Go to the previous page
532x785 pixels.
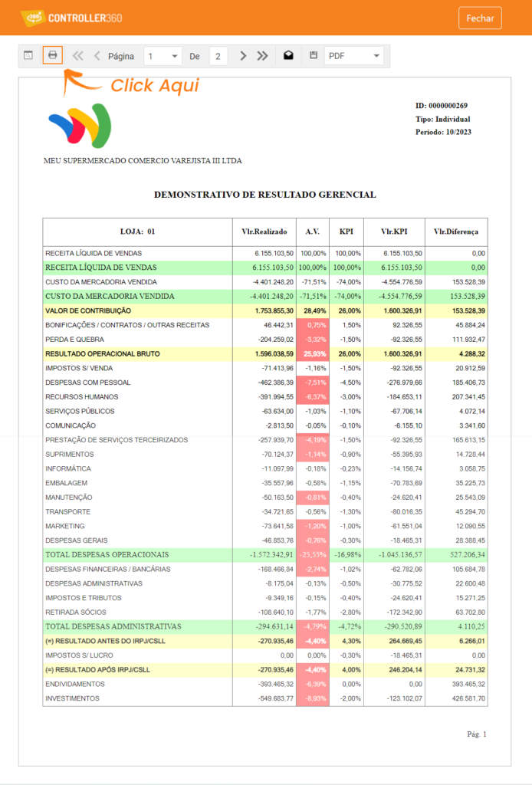pyautogui.click(x=97, y=55)
